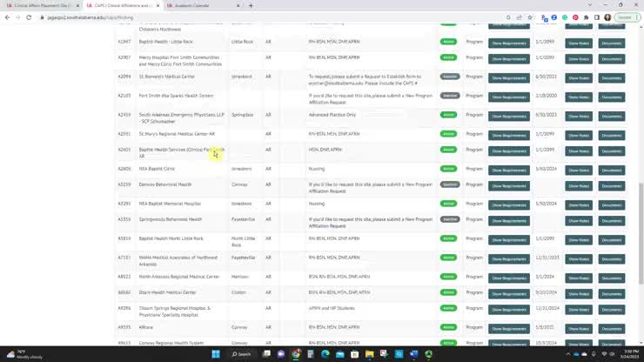Show Requirements for Siloam Springs Regional Hospital

pos(509,310)
